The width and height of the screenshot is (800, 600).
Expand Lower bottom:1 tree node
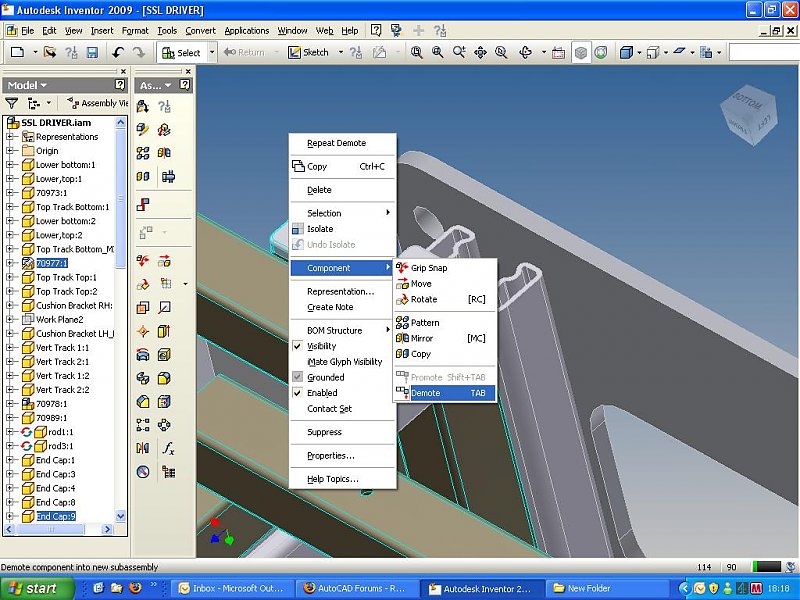10,165
